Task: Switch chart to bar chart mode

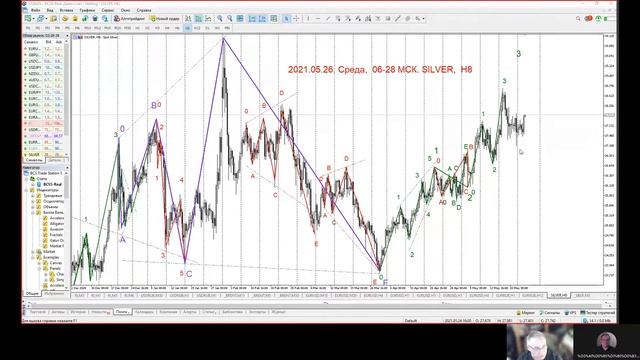Action: click(x=188, y=19)
